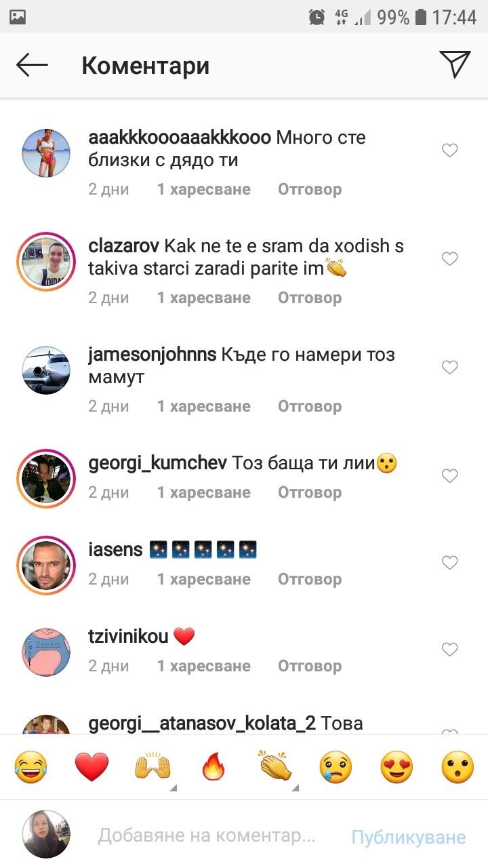Image resolution: width=488 pixels, height=868 pixels.
Task: Open georgi__atanasov_kolata_2 profile name
Action: pyautogui.click(x=202, y=723)
